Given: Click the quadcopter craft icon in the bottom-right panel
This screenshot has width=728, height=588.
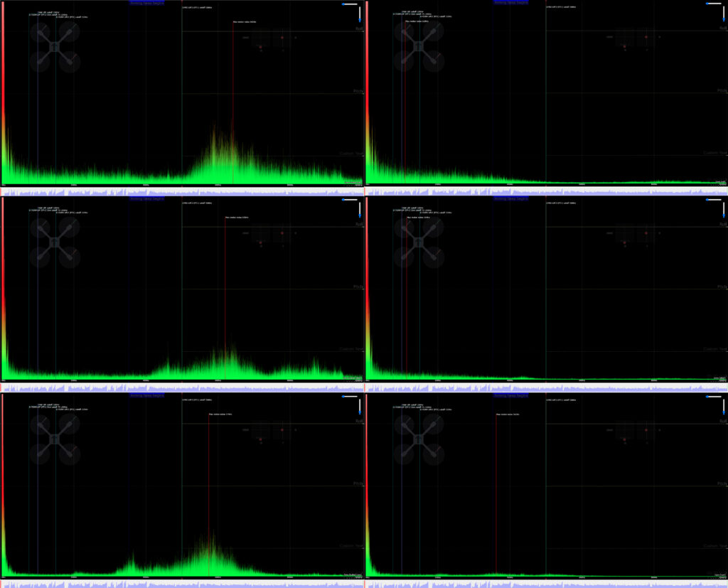Looking at the screenshot, I should tap(419, 439).
